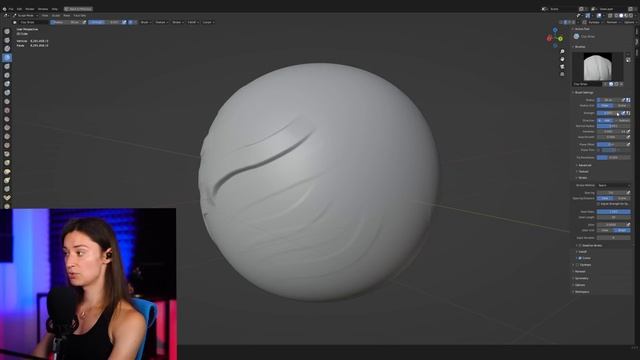Enable Stabilize Stroke checkbox
The image size is (640, 360).
580,245
